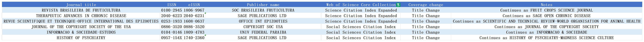Screen dimensions: 644x42
Task: Select the eISSN cell 1740-2360
Action: click(194, 38)
